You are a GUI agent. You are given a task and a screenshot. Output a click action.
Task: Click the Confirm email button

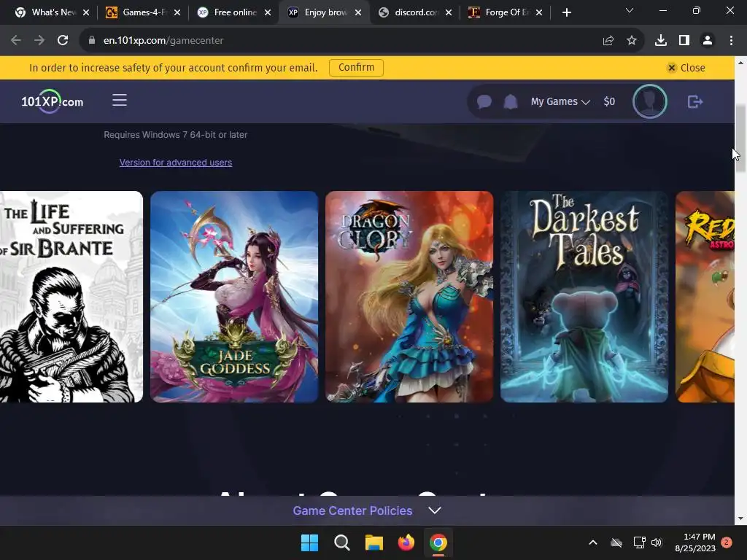356,67
